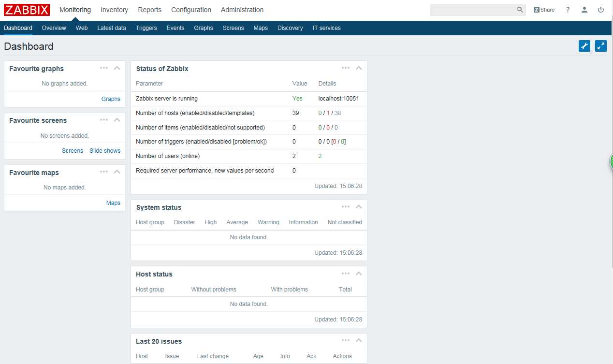Go to the Overview submenu tab
Viewport: 613px width, 364px height.
pyautogui.click(x=54, y=28)
